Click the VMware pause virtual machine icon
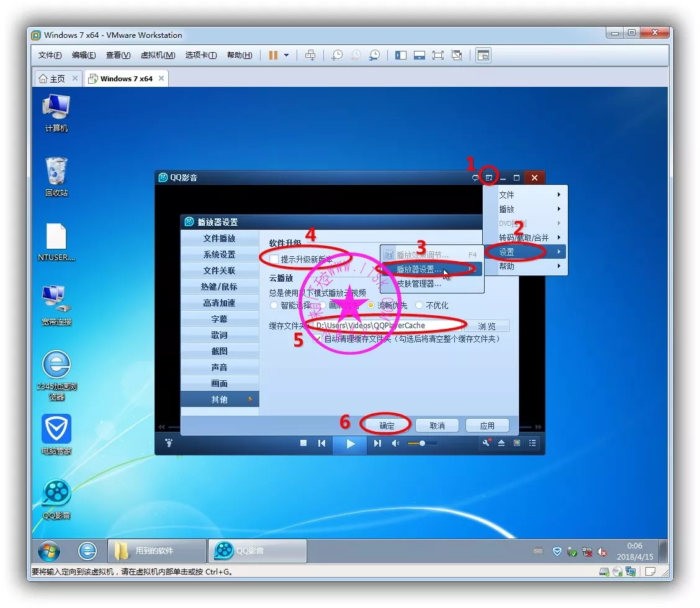This screenshot has width=700, height=608. click(x=273, y=55)
